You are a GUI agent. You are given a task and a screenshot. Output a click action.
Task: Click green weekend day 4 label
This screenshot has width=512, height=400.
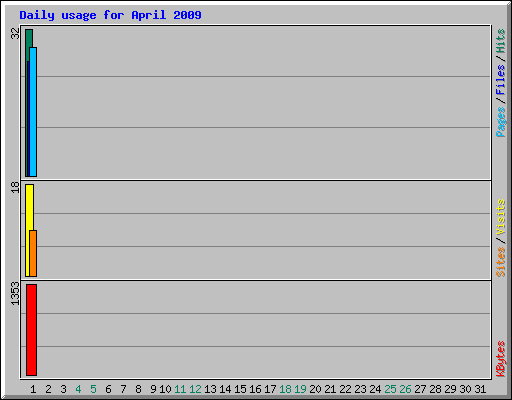(78, 389)
